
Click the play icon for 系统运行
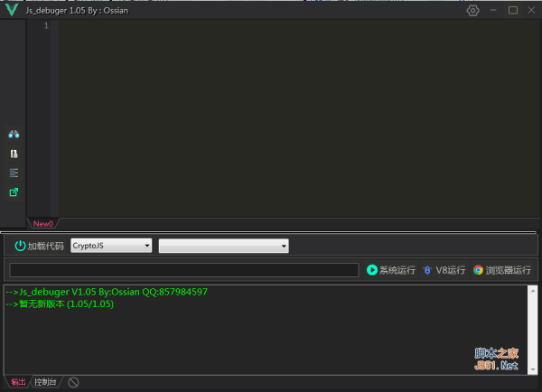pyautogui.click(x=372, y=270)
